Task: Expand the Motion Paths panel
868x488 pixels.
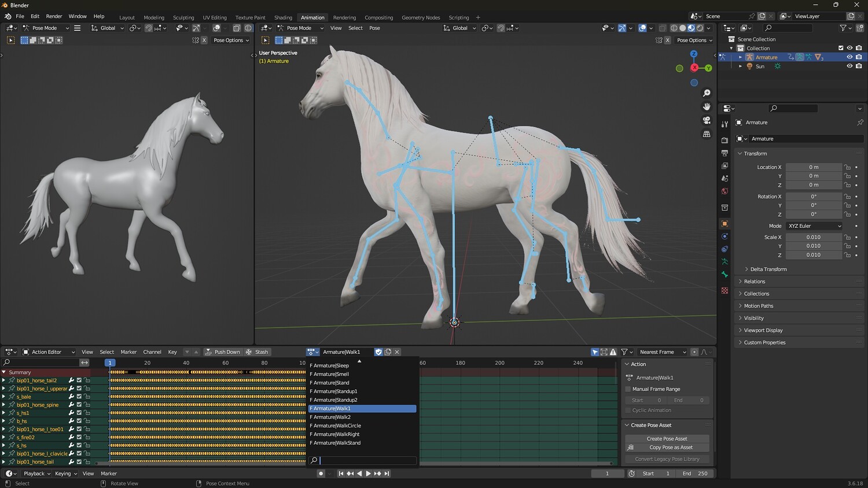Action: (759, 306)
